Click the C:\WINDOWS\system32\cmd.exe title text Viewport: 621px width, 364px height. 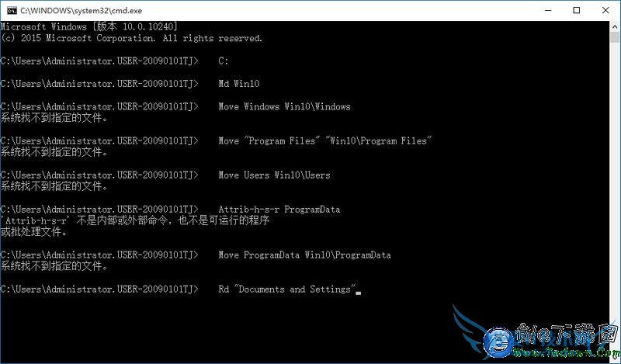(82, 11)
